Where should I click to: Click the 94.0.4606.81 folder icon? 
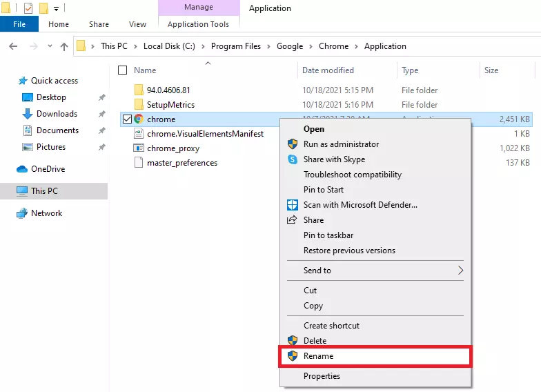[x=139, y=90]
